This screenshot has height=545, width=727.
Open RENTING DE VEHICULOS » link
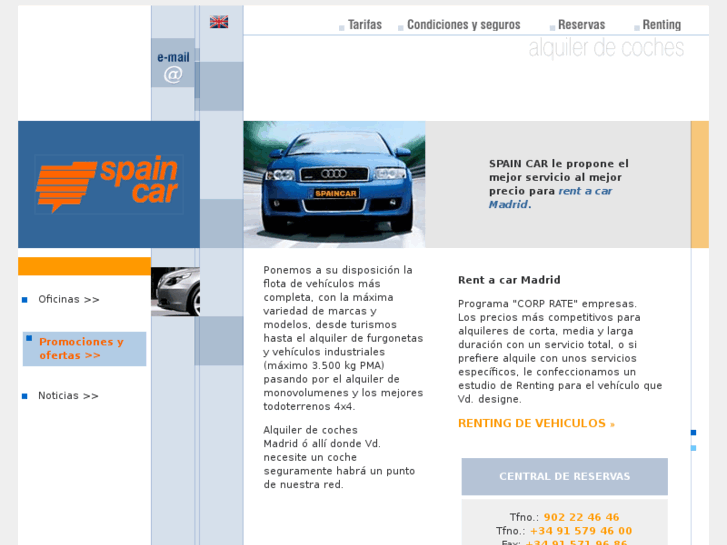click(x=536, y=423)
